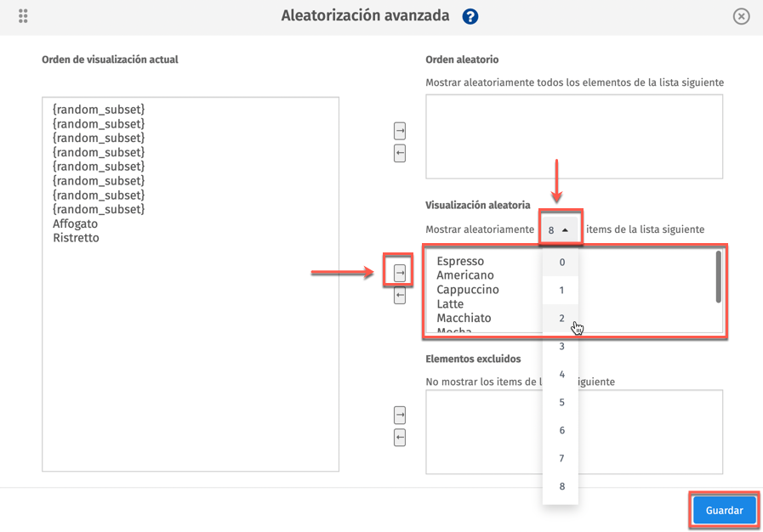Click inside the empty Orden aleatorio list box
Screen dimensions: 763x532
pos(574,136)
